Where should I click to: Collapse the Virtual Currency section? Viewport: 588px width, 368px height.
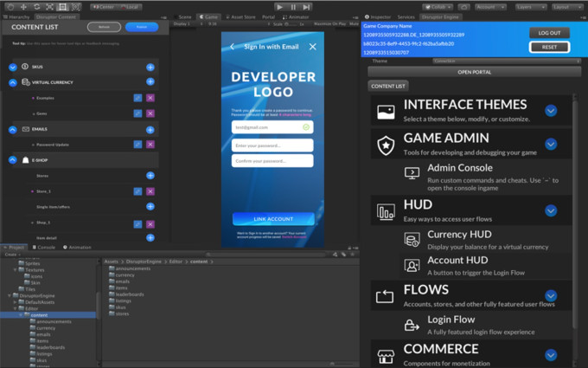click(13, 82)
